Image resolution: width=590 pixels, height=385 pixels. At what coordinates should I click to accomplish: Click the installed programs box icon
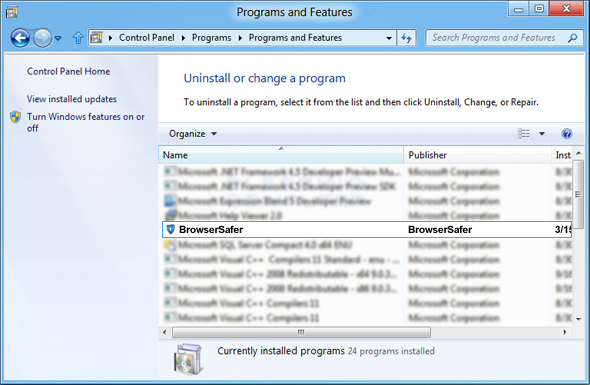tap(188, 359)
